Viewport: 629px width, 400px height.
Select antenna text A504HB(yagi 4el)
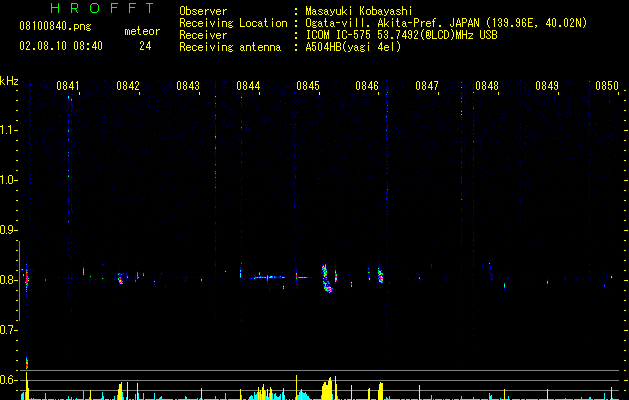(353, 47)
